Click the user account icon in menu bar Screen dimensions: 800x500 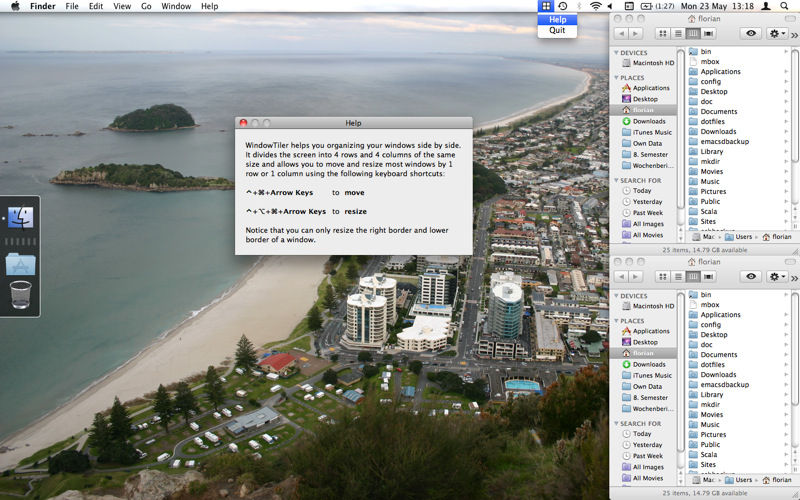point(766,6)
